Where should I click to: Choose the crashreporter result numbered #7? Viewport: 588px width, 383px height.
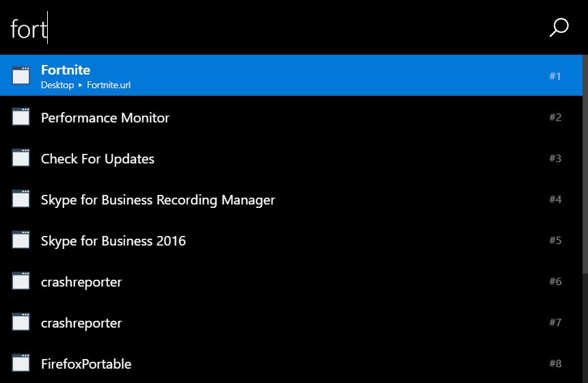click(x=291, y=322)
